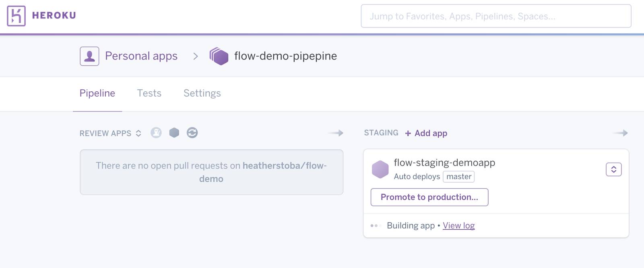Click the arrow after Staging column
This screenshot has width=644, height=268.
click(x=620, y=133)
